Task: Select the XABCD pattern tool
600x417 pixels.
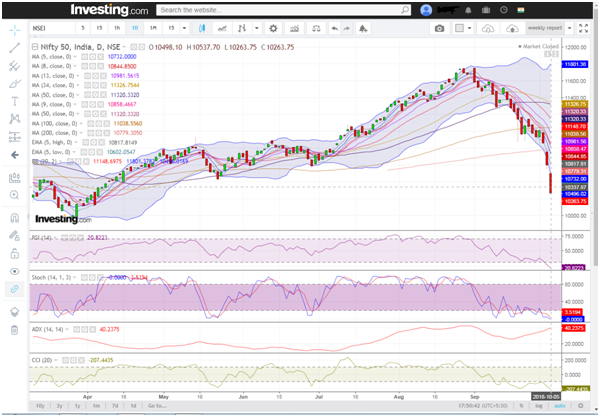Action: [x=15, y=119]
